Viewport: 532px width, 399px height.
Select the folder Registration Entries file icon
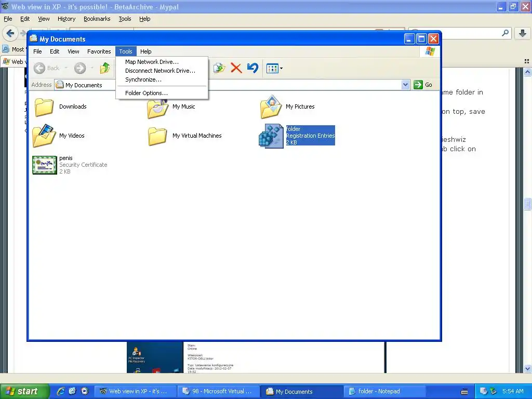271,136
